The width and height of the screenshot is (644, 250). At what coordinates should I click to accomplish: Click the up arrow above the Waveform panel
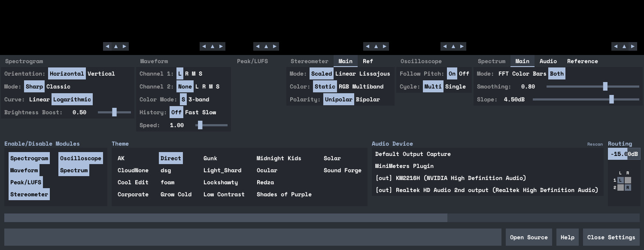(x=213, y=46)
